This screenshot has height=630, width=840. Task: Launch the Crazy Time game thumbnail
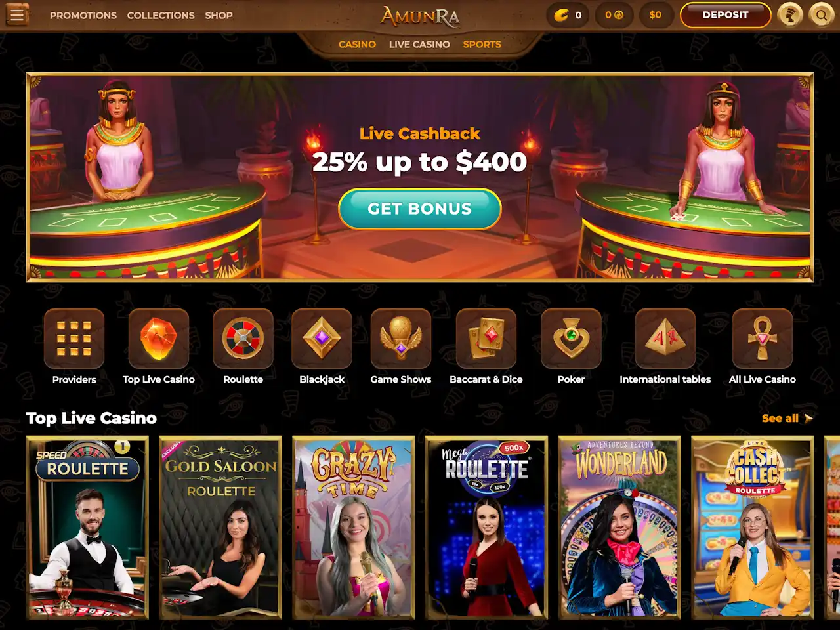click(x=354, y=528)
